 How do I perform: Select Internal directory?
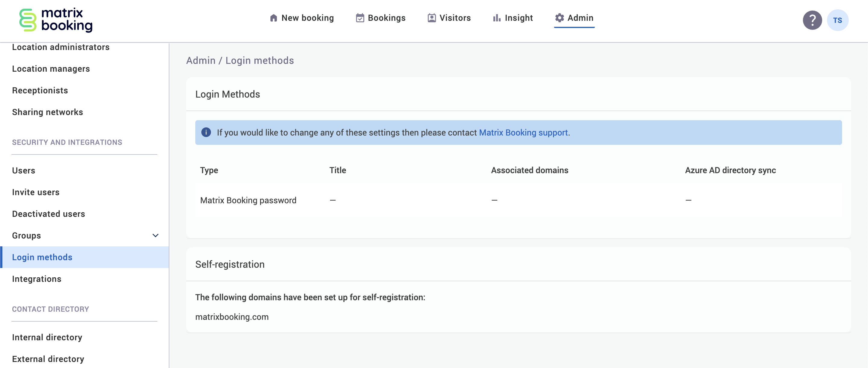[x=47, y=337]
